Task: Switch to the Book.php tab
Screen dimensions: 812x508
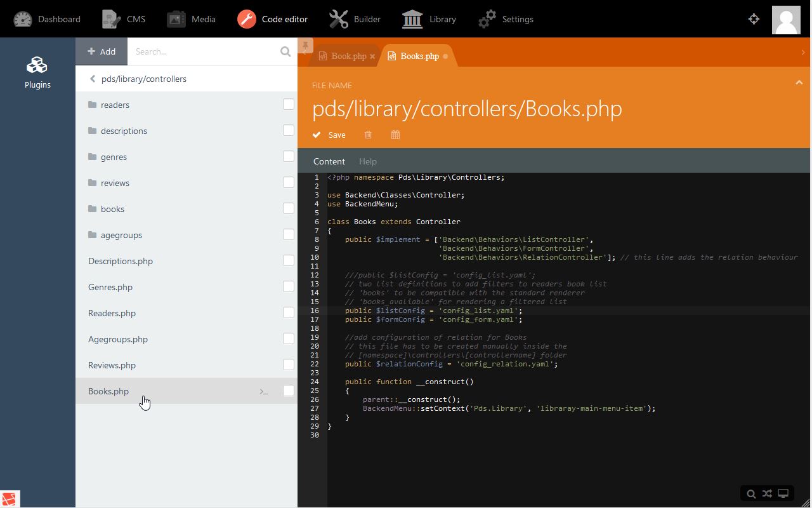Action: (x=348, y=56)
